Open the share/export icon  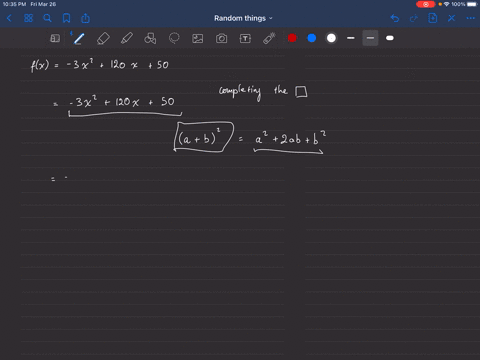click(x=85, y=18)
